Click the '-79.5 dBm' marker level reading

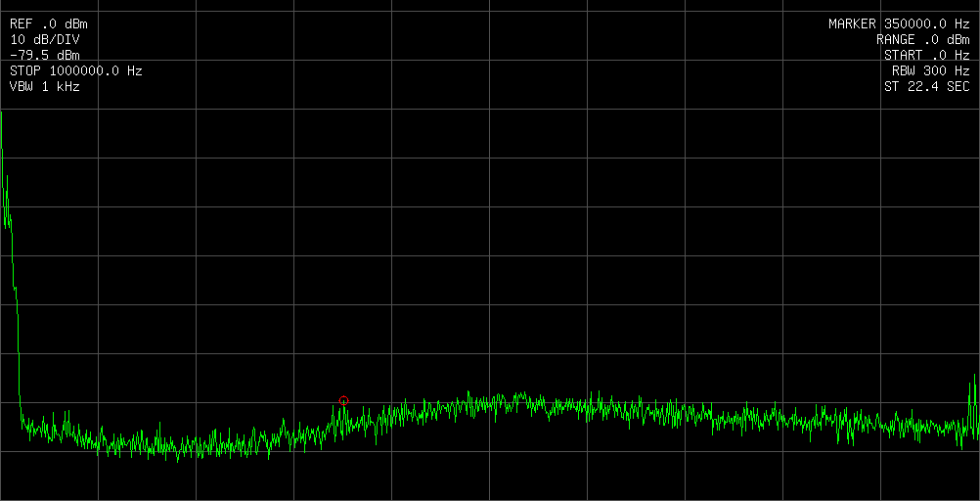point(45,56)
